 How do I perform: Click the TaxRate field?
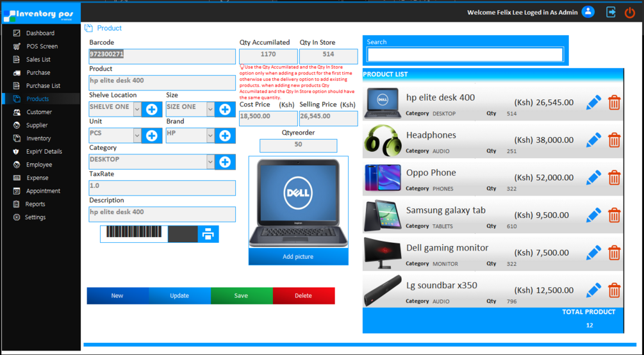162,188
